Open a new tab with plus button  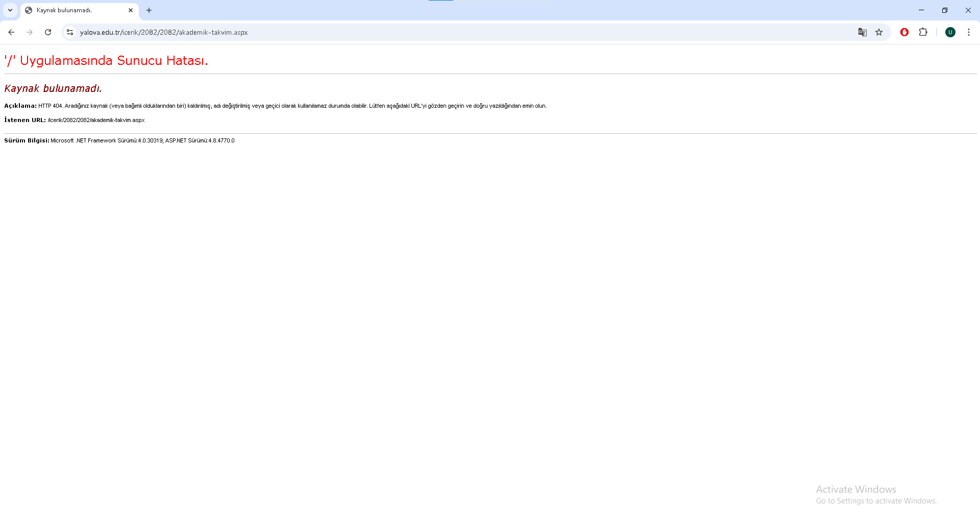point(149,10)
